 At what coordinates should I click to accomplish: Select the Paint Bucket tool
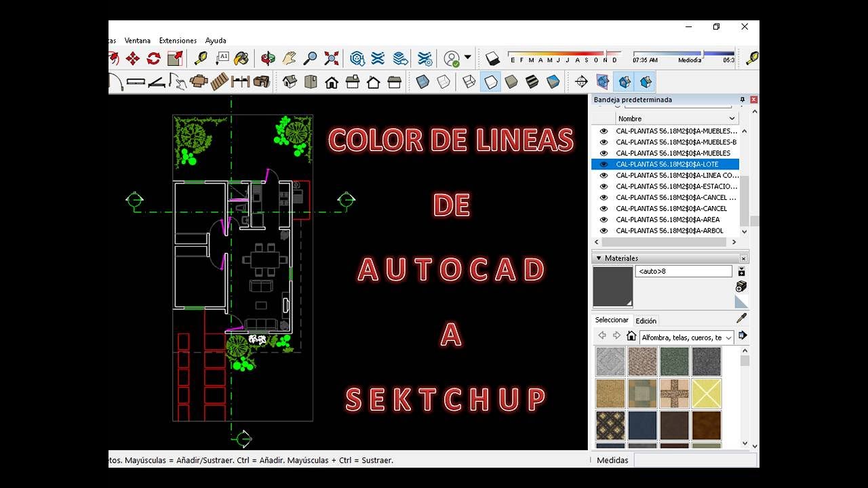click(x=241, y=58)
